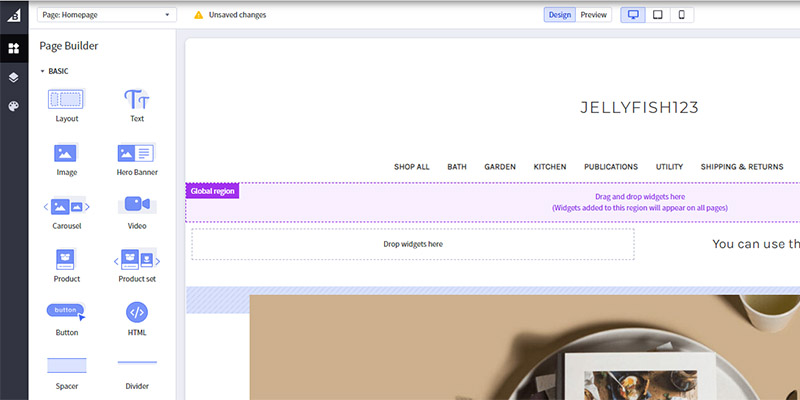Click the JELLYFISH123 store title
Screen dimensions: 800x400
click(x=639, y=108)
